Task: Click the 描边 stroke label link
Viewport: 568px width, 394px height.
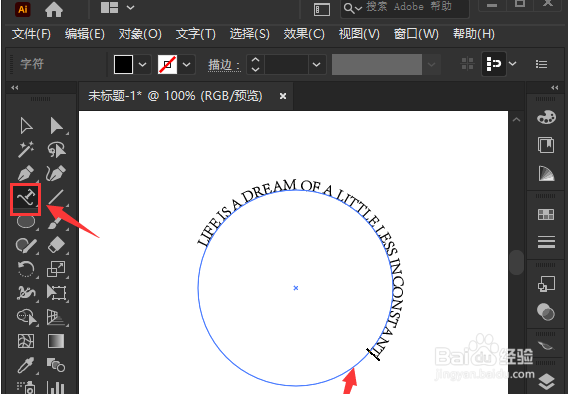Action: click(224, 65)
